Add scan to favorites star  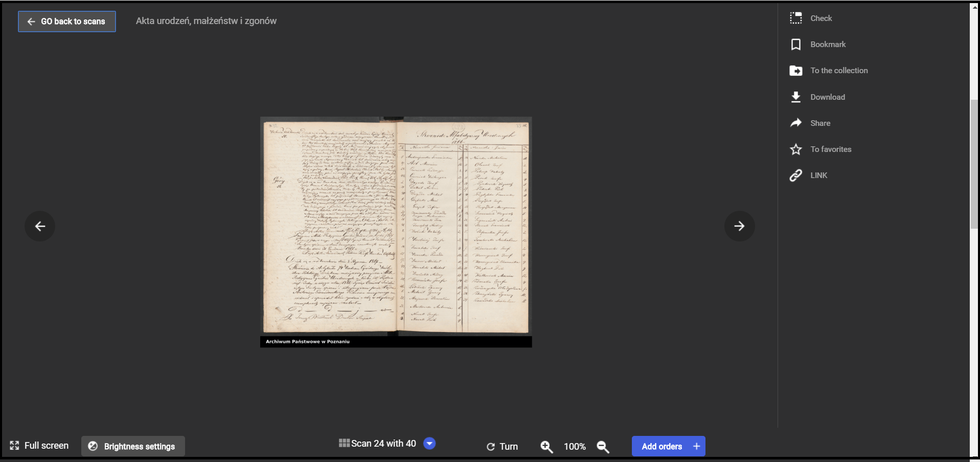click(x=795, y=149)
